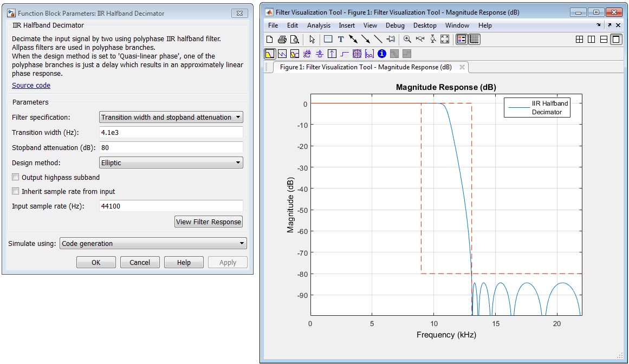Viewport: 629px width, 364px height.
Task: Toggle the legend display button
Action: tap(462, 40)
